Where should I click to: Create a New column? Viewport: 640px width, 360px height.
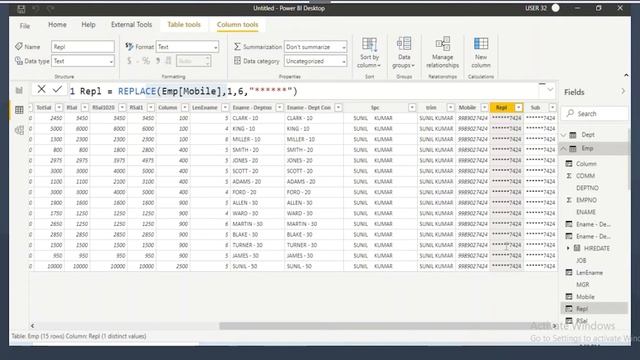click(x=481, y=53)
